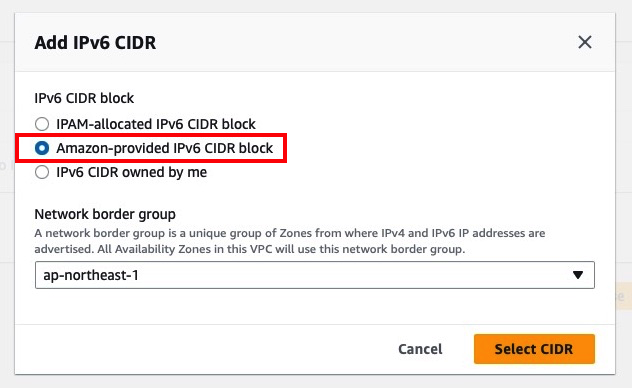Click the IPv6 CIDR block section heading
The width and height of the screenshot is (632, 388).
click(x=84, y=98)
